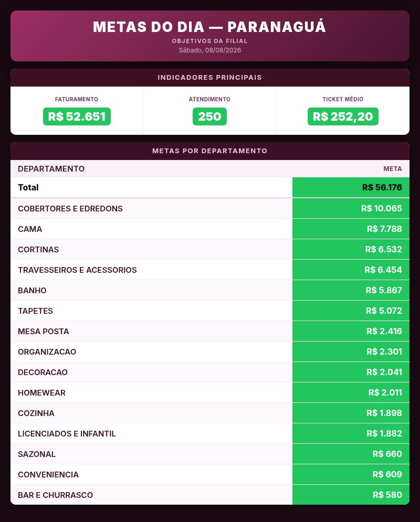This screenshot has width=420, height=522.
Task: Click the Faturamento value R$ 52.651
Action: (77, 116)
